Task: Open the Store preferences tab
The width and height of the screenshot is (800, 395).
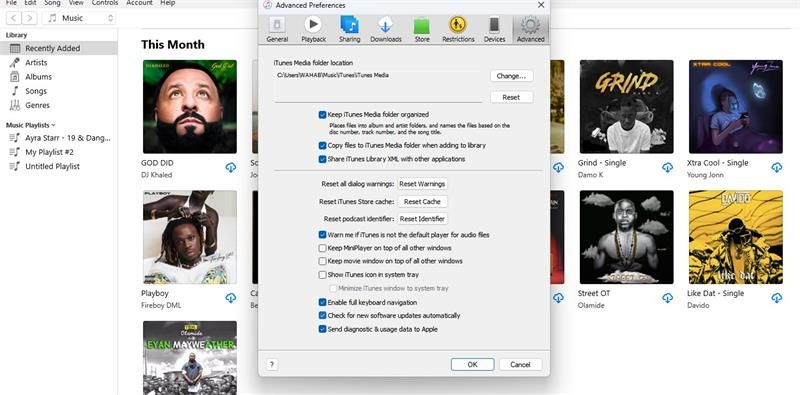Action: pyautogui.click(x=422, y=29)
